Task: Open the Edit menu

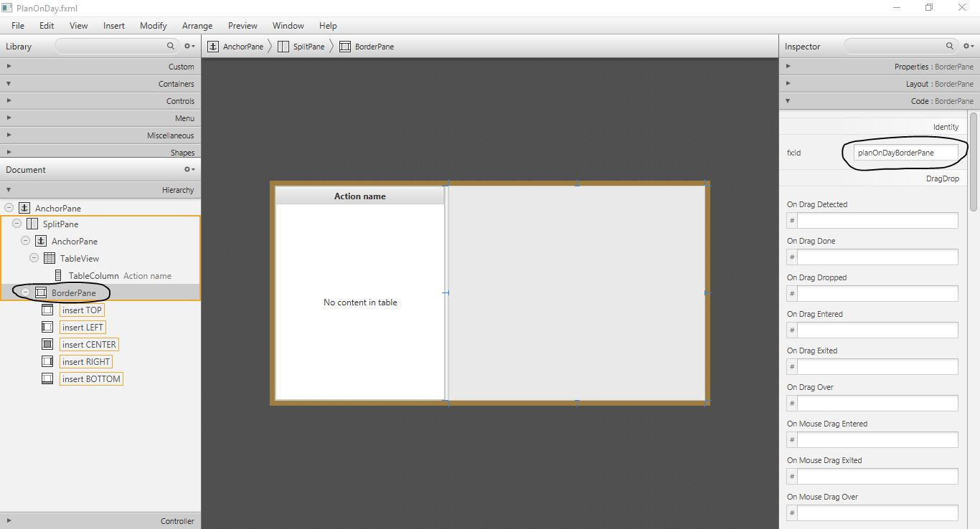Action: click(47, 25)
